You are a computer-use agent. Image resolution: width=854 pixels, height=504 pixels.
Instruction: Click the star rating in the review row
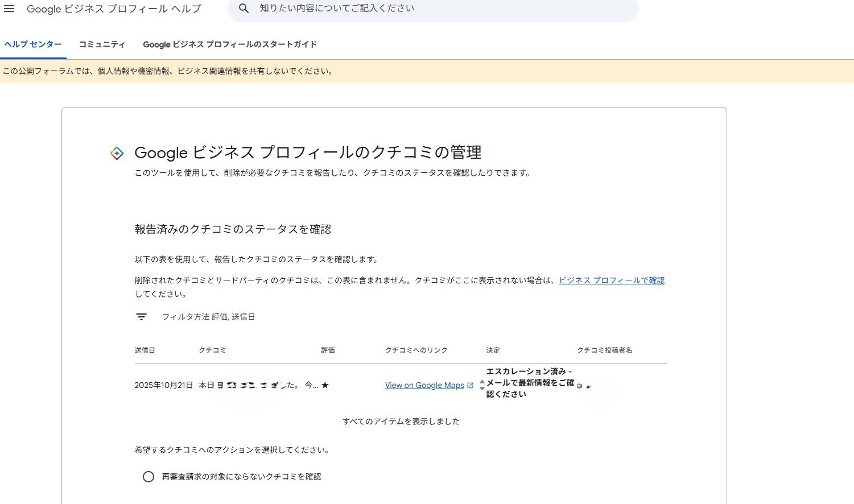point(325,385)
